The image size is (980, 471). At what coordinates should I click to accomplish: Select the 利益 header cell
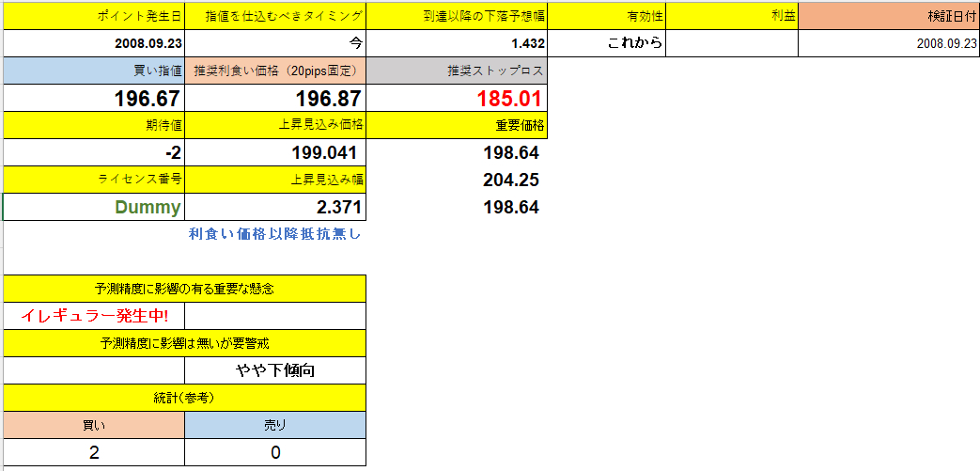click(732, 17)
